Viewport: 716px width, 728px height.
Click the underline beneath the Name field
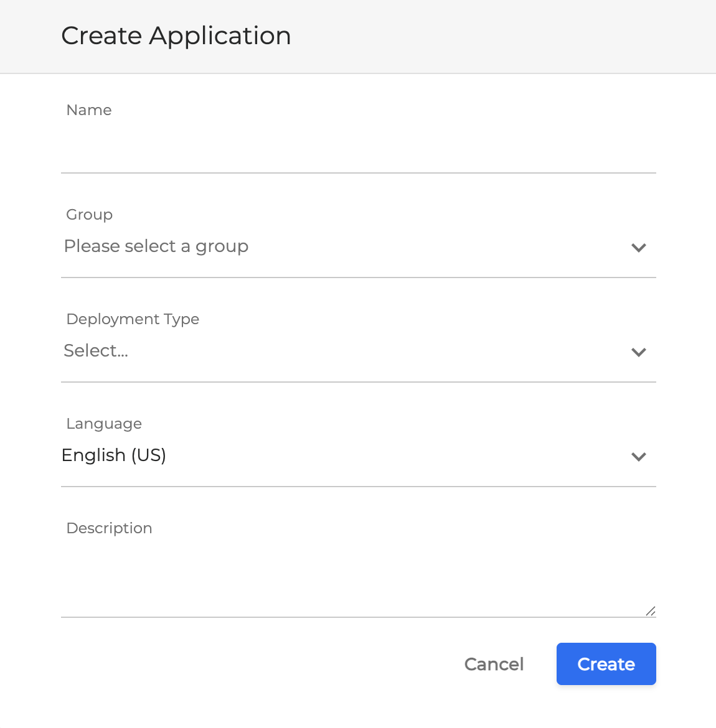358,173
